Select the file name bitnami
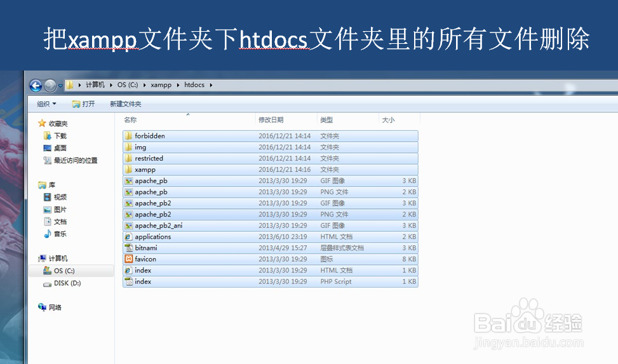The image size is (618, 364). coord(146,248)
